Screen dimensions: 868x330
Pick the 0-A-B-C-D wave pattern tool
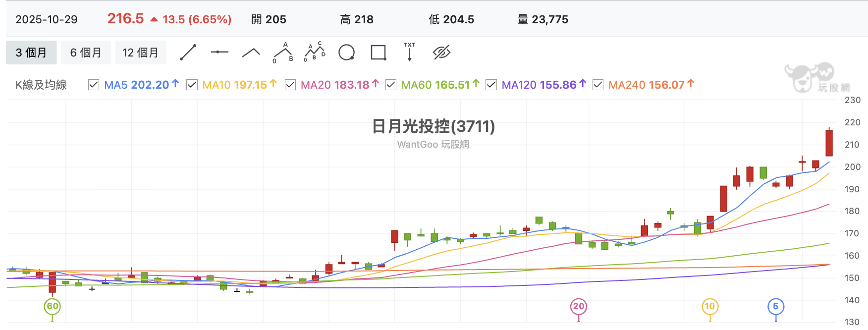click(315, 52)
